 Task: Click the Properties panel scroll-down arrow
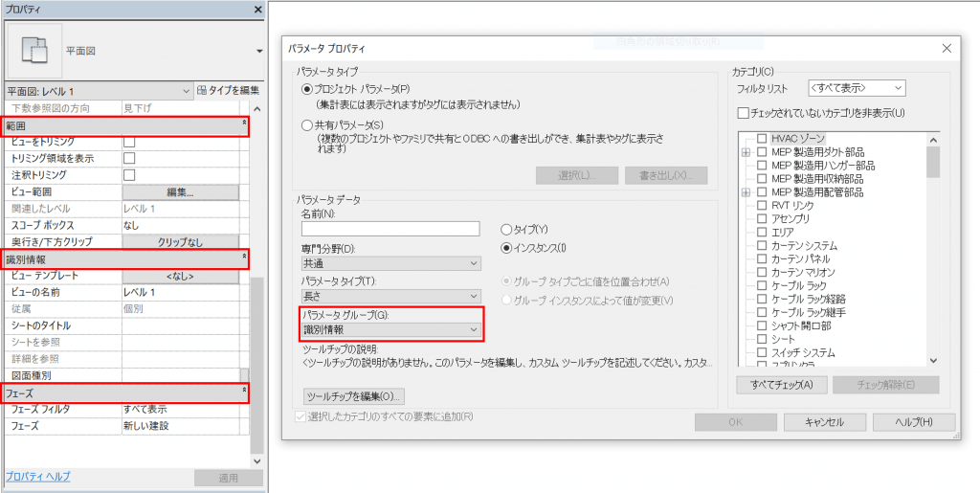click(256, 461)
